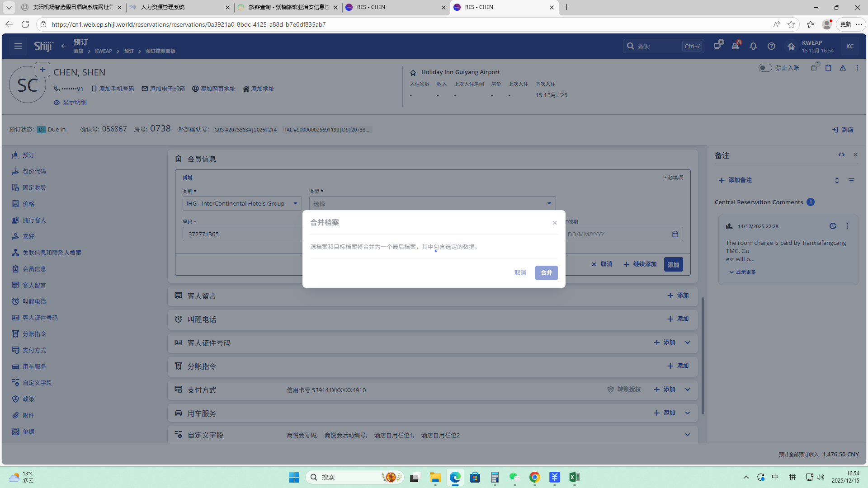The width and height of the screenshot is (868, 488).
Task: Select 分账指令 in left sidebar
Action: click(x=34, y=334)
